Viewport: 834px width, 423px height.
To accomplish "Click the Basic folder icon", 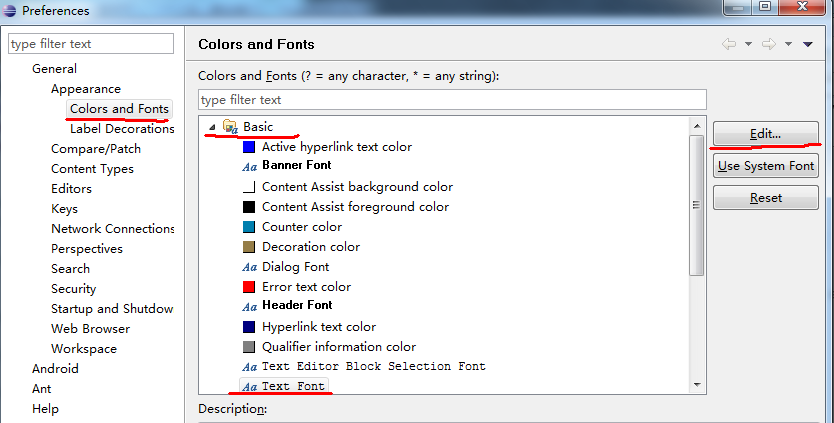I will pyautogui.click(x=230, y=127).
